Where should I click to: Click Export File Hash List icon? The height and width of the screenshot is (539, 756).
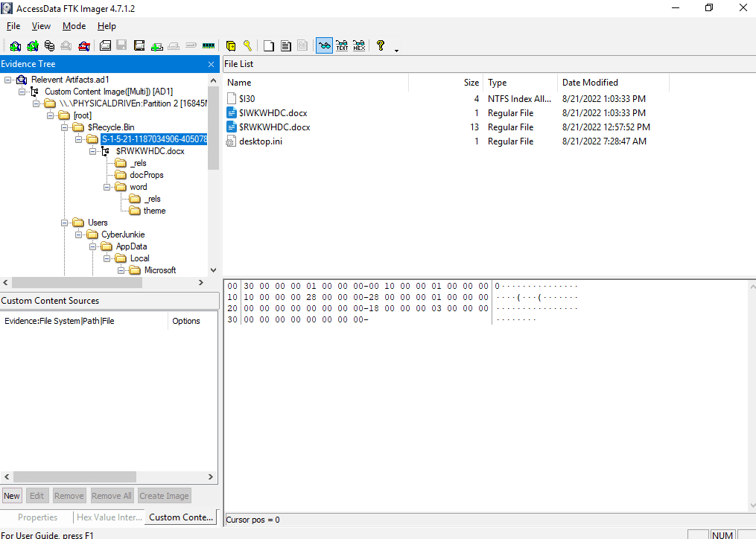(x=285, y=46)
